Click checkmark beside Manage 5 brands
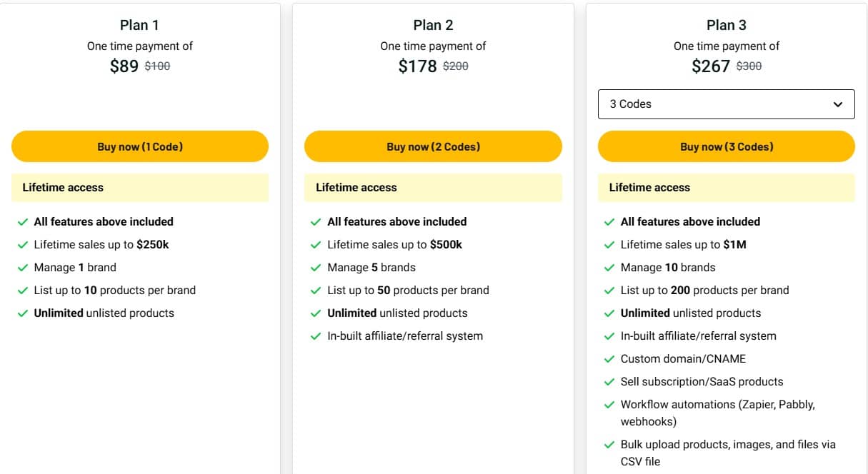This screenshot has height=474, width=868. 316,268
